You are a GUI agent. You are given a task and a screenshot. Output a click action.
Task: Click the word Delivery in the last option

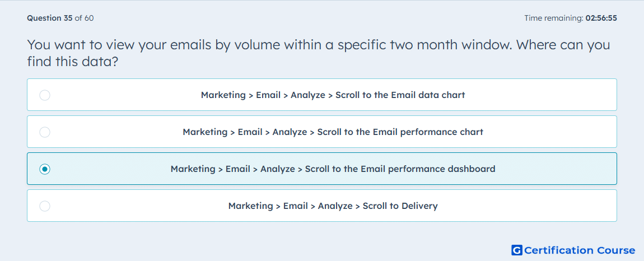[x=421, y=206]
